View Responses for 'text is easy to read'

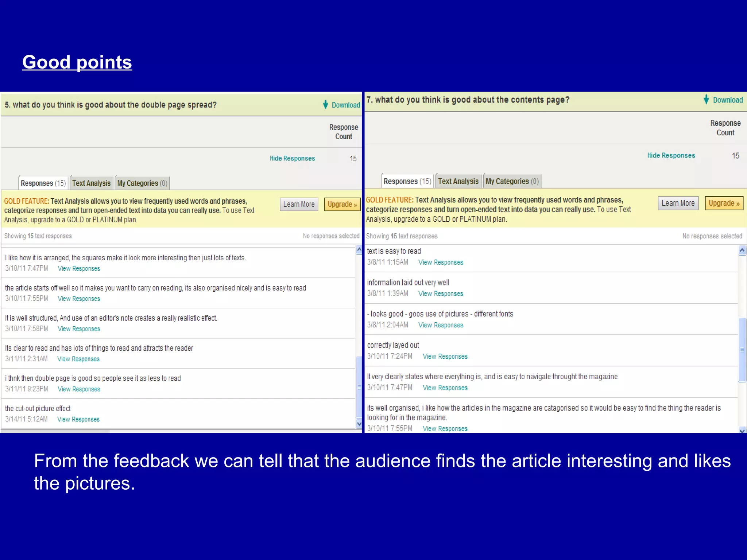441,262
